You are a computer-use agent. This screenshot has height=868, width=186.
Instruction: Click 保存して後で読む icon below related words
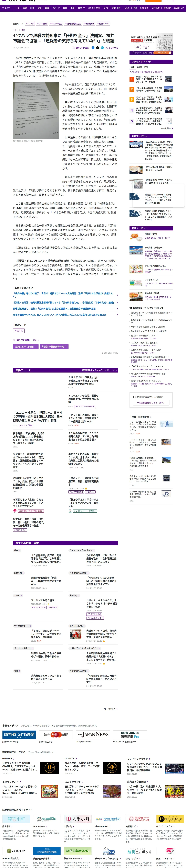tap(21, 340)
